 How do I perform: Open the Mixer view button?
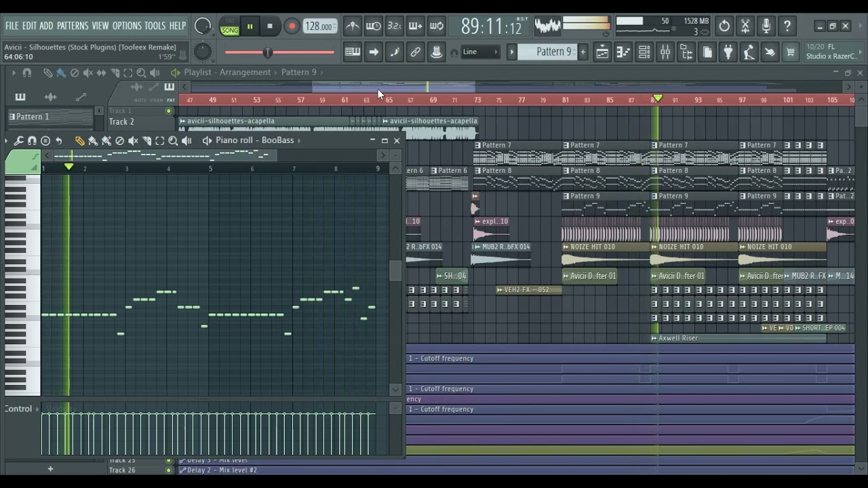click(x=665, y=52)
